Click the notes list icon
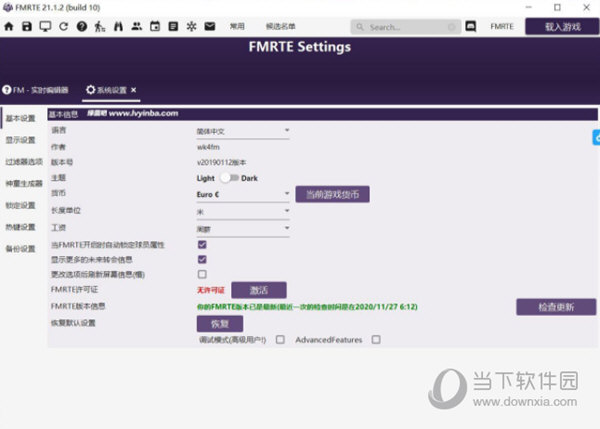 (173, 26)
